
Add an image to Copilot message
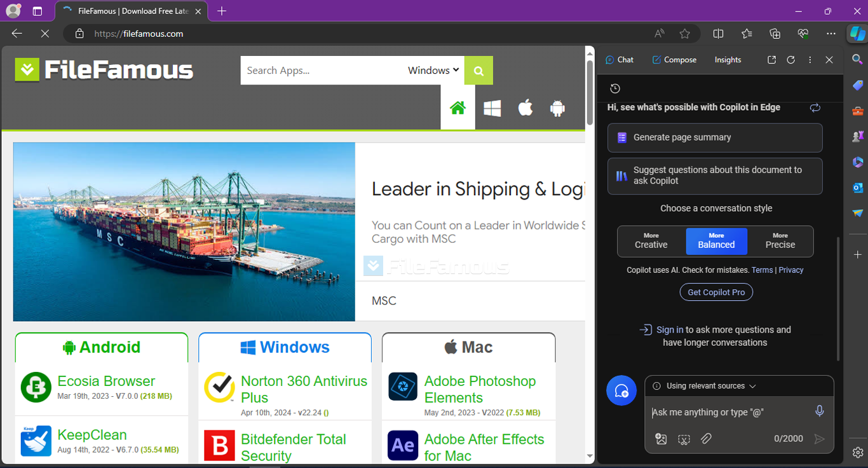tap(661, 439)
